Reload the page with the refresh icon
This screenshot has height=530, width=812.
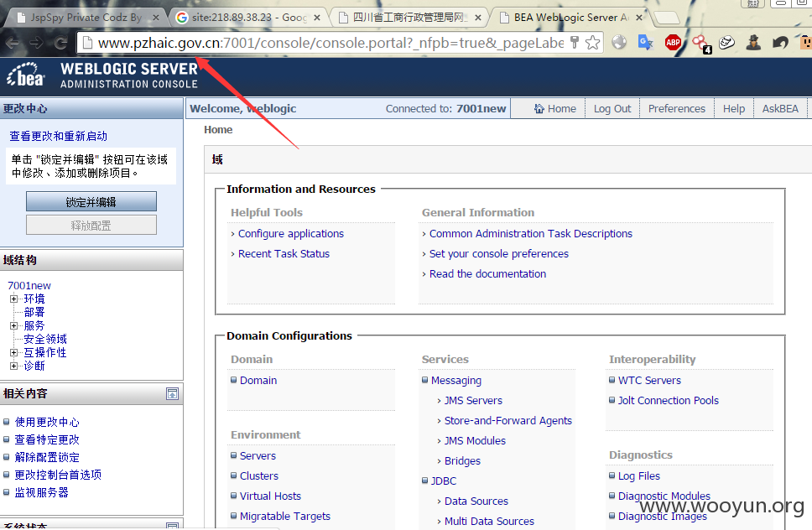(60, 43)
